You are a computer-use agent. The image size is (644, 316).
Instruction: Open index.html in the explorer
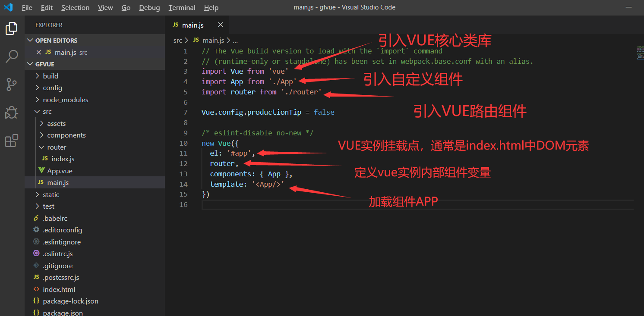[95, 289]
